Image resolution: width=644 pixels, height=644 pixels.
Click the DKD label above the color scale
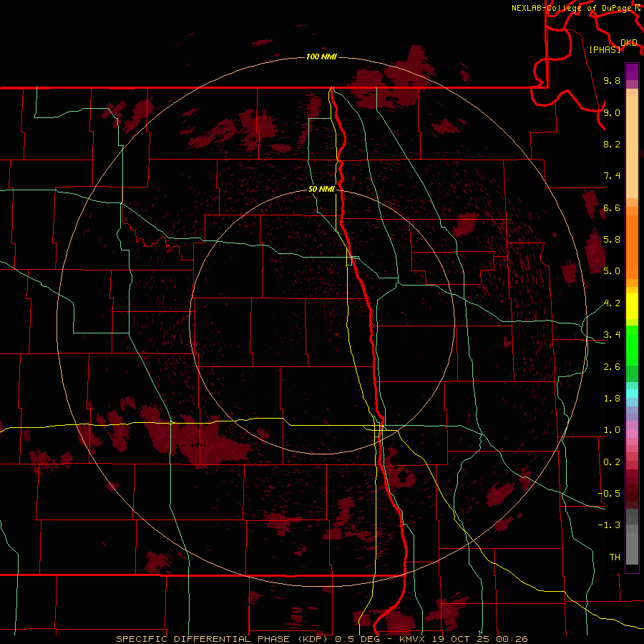tap(629, 43)
